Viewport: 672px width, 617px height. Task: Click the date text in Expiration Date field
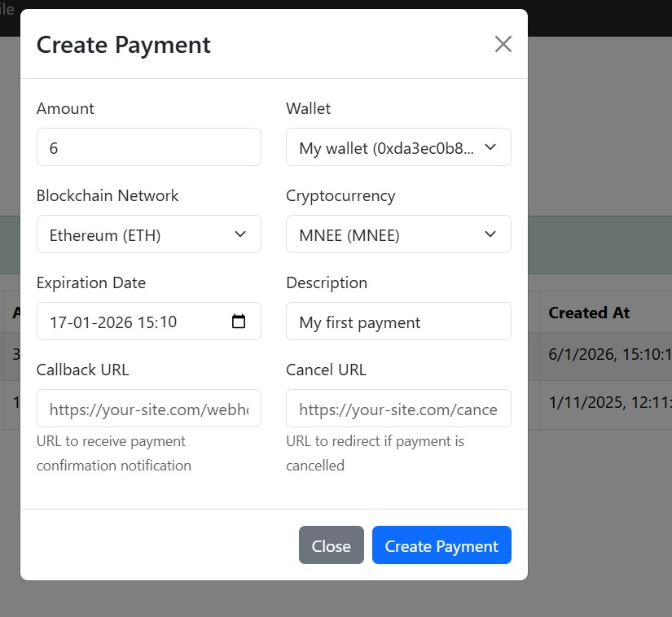(113, 322)
